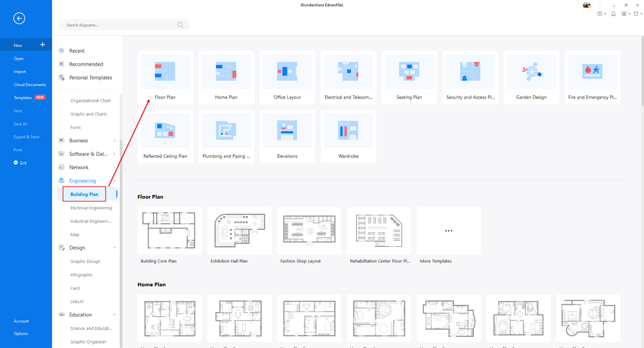
Task: Select Organizational Chart category
Action: tap(90, 100)
